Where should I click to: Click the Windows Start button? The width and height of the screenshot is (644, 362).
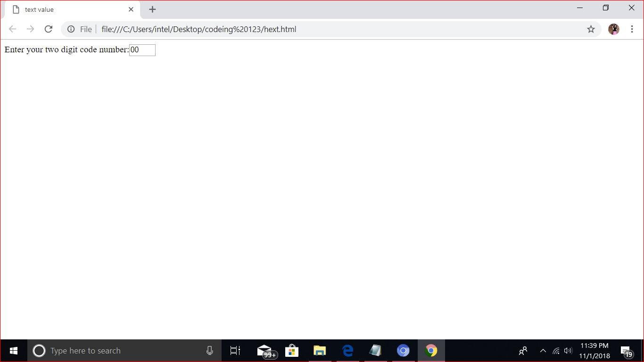pos(13,351)
